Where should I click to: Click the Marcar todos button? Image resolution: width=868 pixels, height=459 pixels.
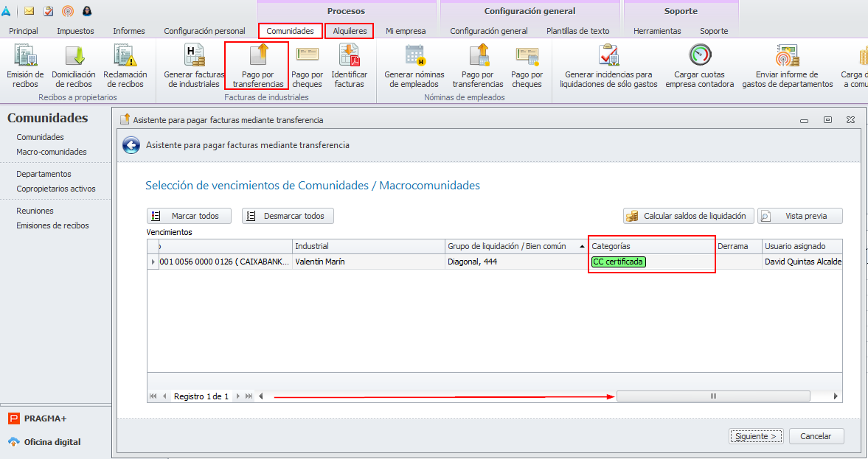point(189,216)
